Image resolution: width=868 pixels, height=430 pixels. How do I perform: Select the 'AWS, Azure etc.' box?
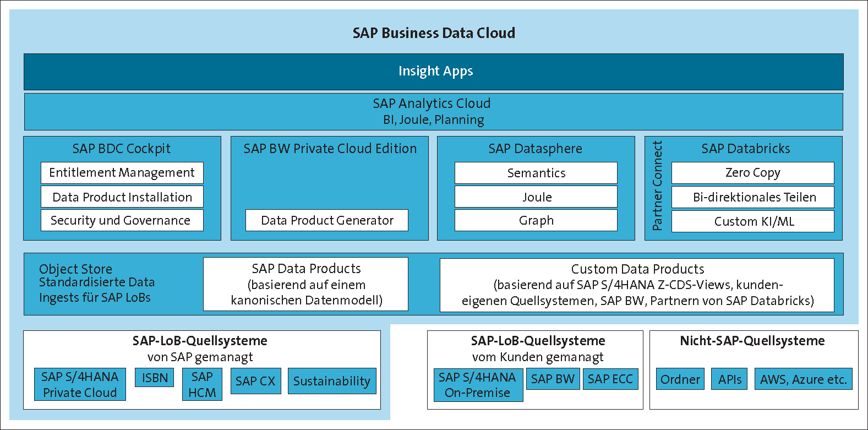804,379
